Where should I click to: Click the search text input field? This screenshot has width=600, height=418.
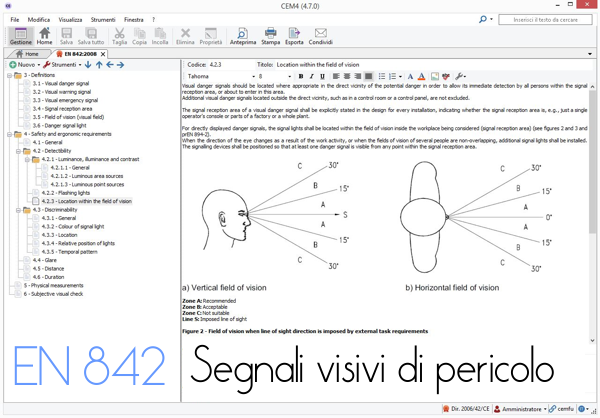(543, 19)
